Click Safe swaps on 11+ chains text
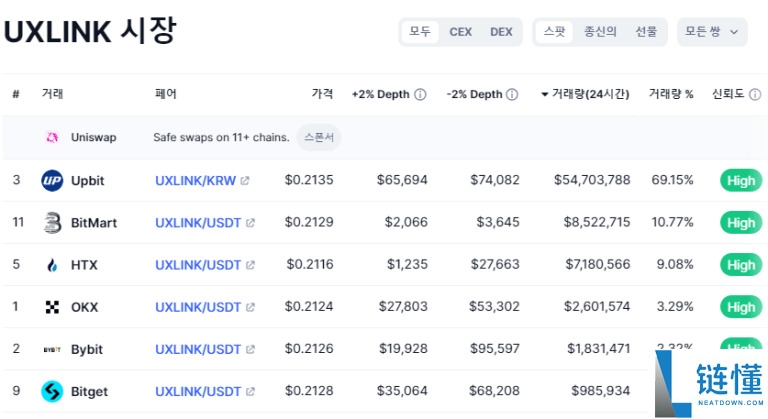This screenshot has height=419, width=768. (221, 137)
